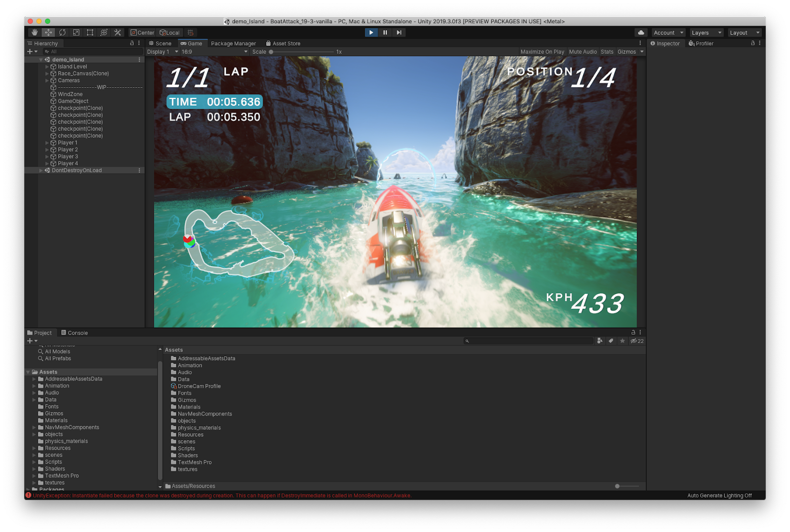Click the Stats button
This screenshot has height=532, width=790.
pos(607,52)
